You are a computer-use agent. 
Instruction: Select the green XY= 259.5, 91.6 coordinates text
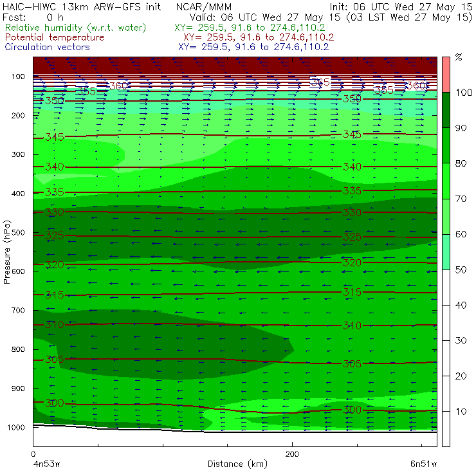point(250,28)
